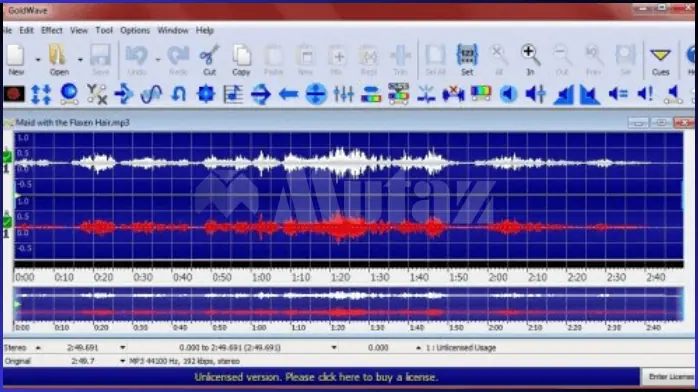
Task: Click the Enter License button
Action: [x=669, y=377]
